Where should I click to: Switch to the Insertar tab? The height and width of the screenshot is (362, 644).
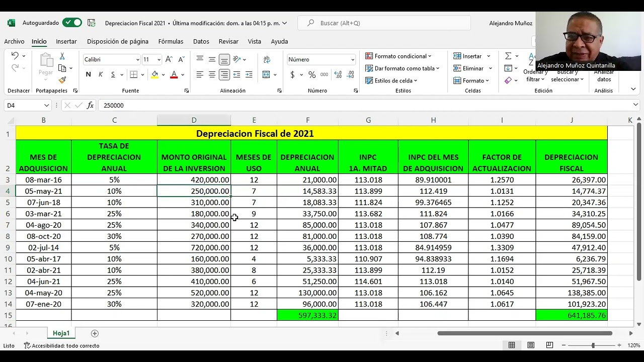(x=66, y=41)
